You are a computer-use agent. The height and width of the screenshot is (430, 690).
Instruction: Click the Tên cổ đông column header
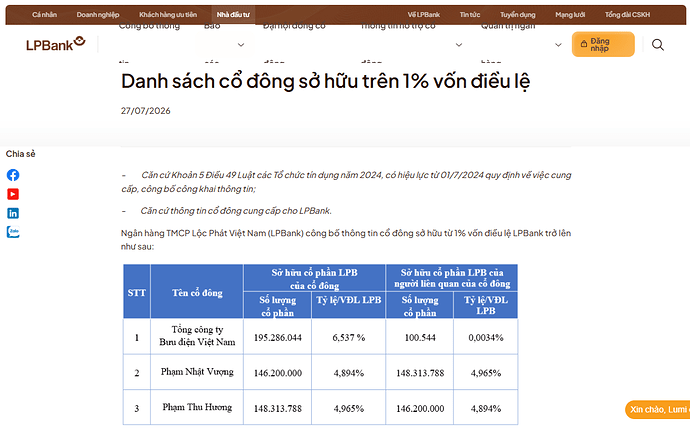[197, 293]
